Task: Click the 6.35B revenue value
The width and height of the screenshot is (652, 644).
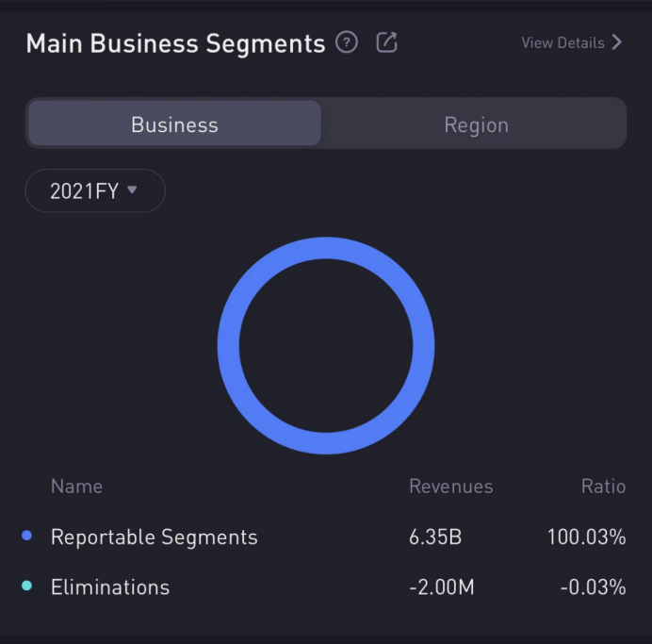Action: 434,537
